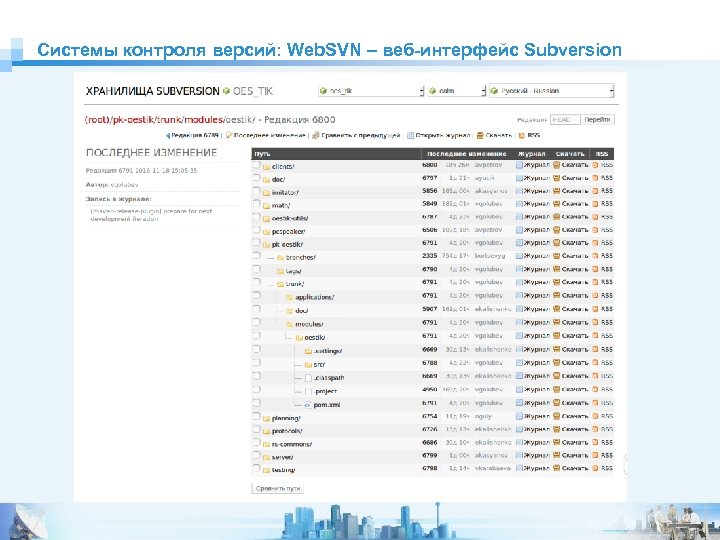Click RSS icon for protocols/ row

point(595,429)
